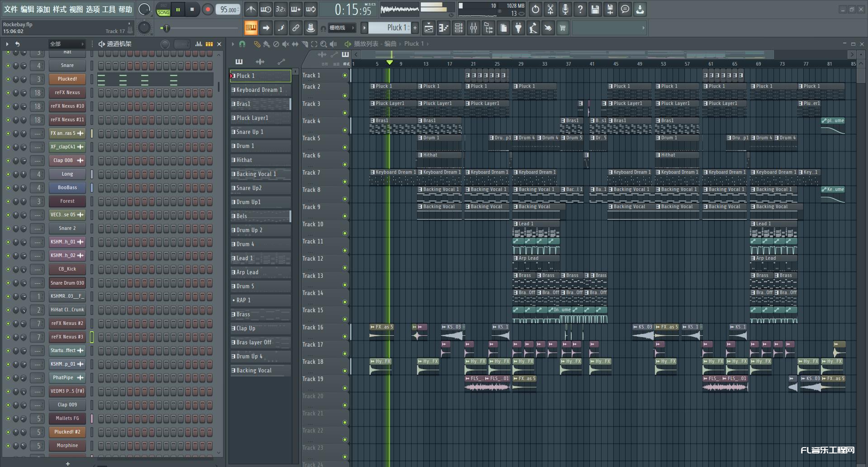Add new pattern with plus button
868x467 pixels.
[x=415, y=28]
